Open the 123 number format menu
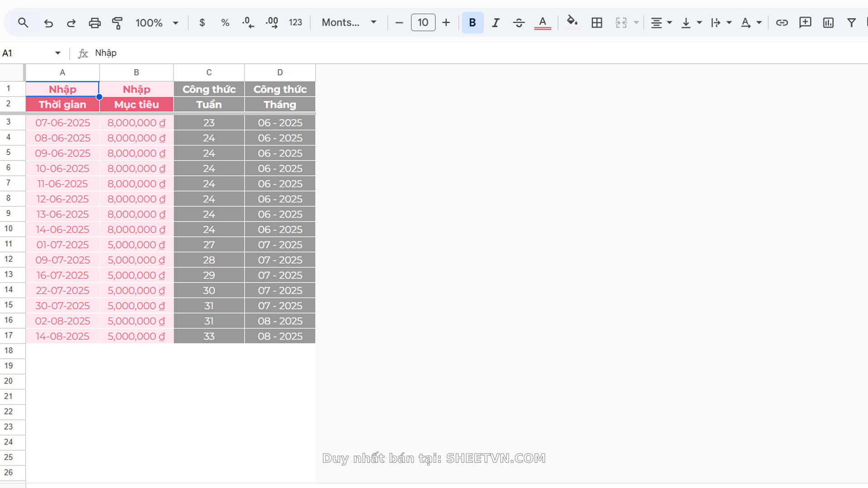Viewport: 868px width, 488px height. (x=295, y=23)
